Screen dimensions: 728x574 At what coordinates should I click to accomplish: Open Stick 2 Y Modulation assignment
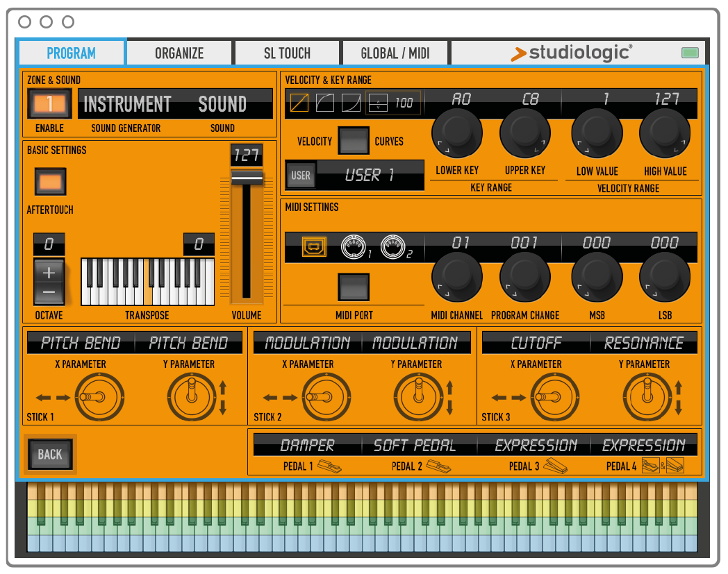pos(415,342)
